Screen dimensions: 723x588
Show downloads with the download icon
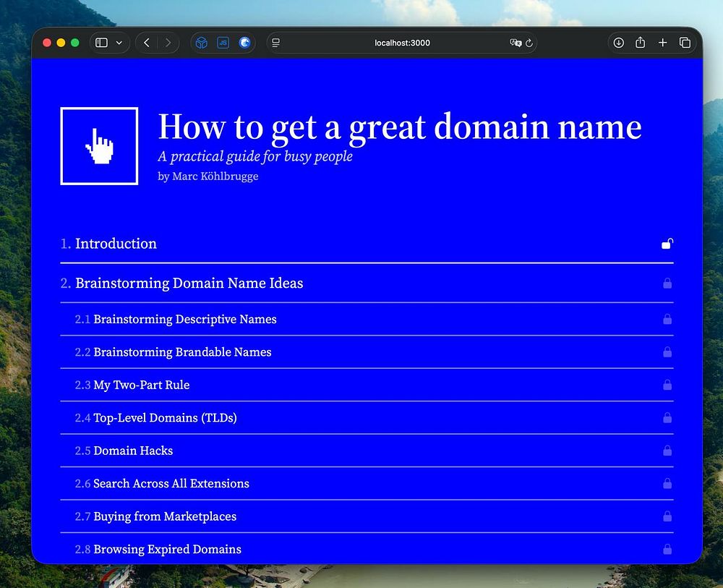pyautogui.click(x=619, y=43)
